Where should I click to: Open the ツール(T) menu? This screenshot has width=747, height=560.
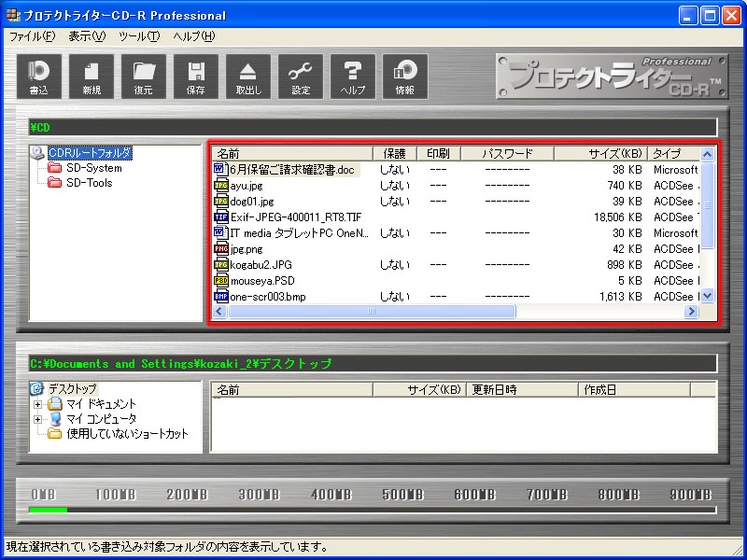[x=139, y=36]
